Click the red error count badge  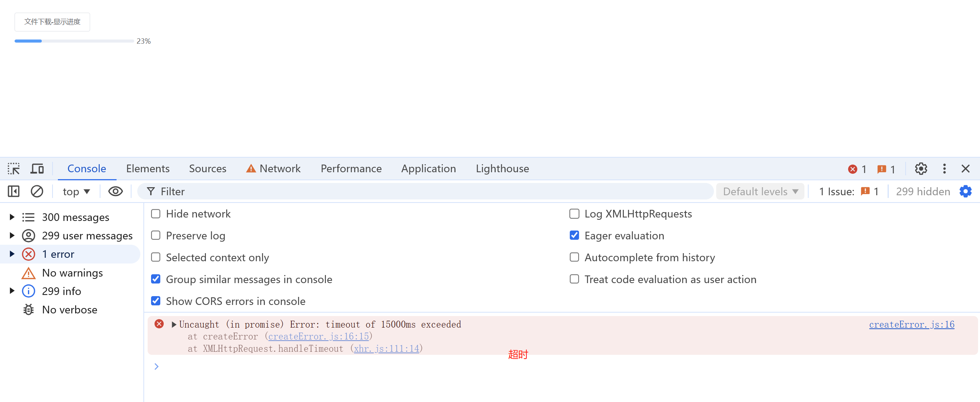pyautogui.click(x=857, y=169)
